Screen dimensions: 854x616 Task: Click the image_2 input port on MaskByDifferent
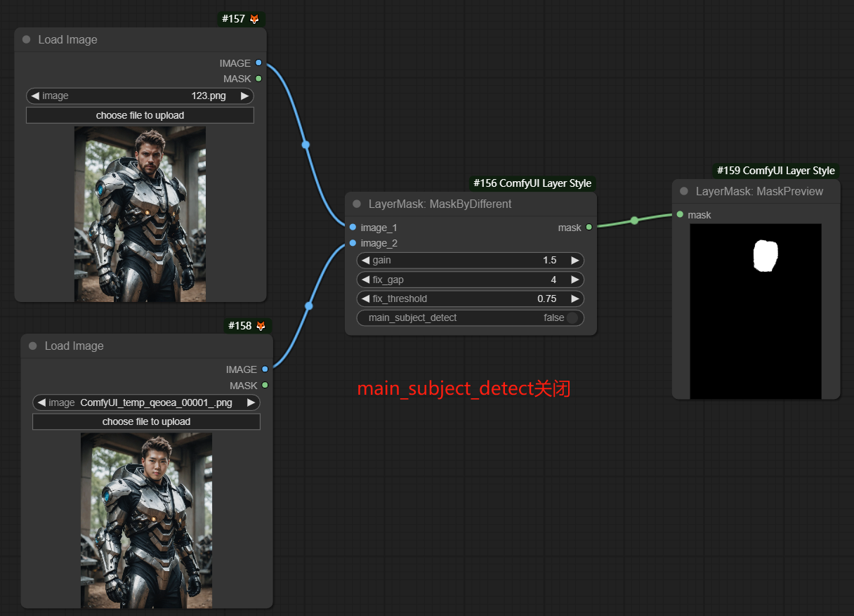pyautogui.click(x=353, y=243)
